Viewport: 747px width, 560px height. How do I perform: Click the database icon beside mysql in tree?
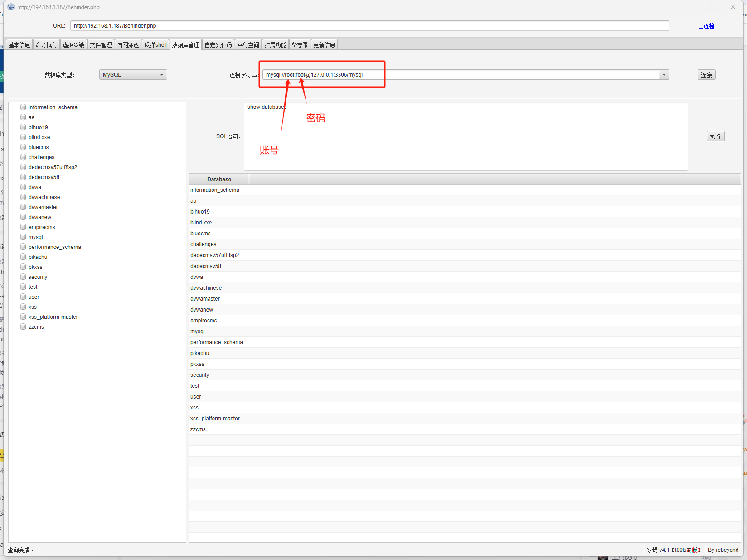(23, 237)
